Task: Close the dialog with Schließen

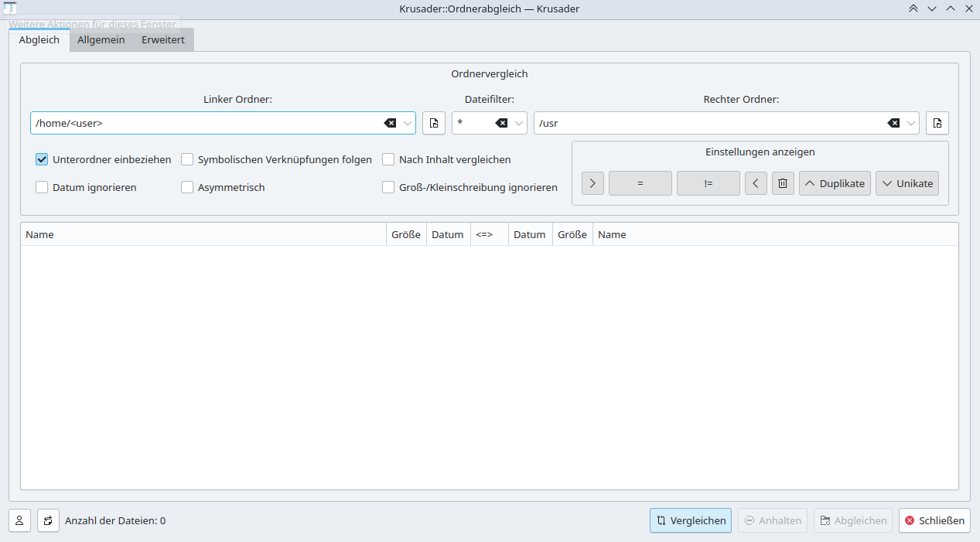Action: (x=934, y=520)
